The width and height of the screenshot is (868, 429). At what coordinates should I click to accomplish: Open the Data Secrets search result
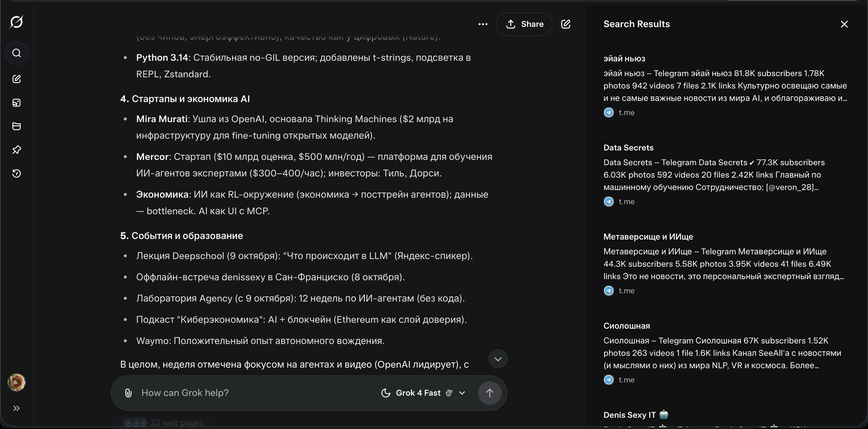click(x=628, y=148)
